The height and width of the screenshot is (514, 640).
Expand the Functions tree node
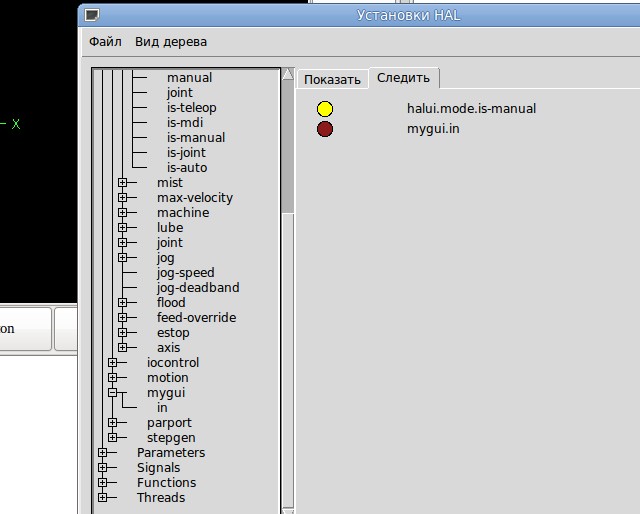[102, 483]
